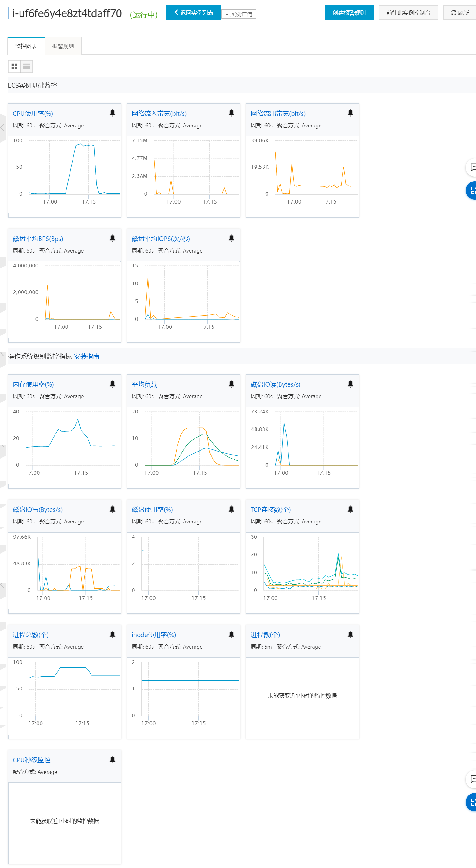Click alarm bell on 磁盘IO读(Bytes/s) chart
This screenshot has width=476, height=868.
point(350,384)
